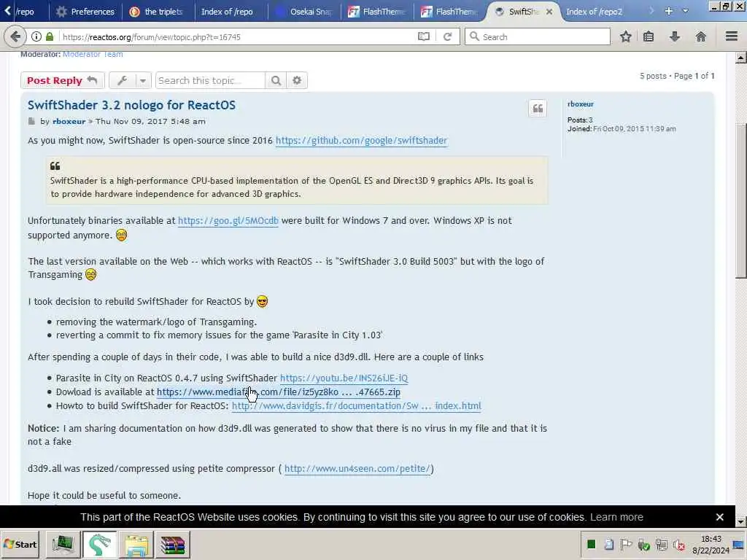This screenshot has height=560, width=747.
Task: Open site information icon in address bar
Action: (x=36, y=36)
